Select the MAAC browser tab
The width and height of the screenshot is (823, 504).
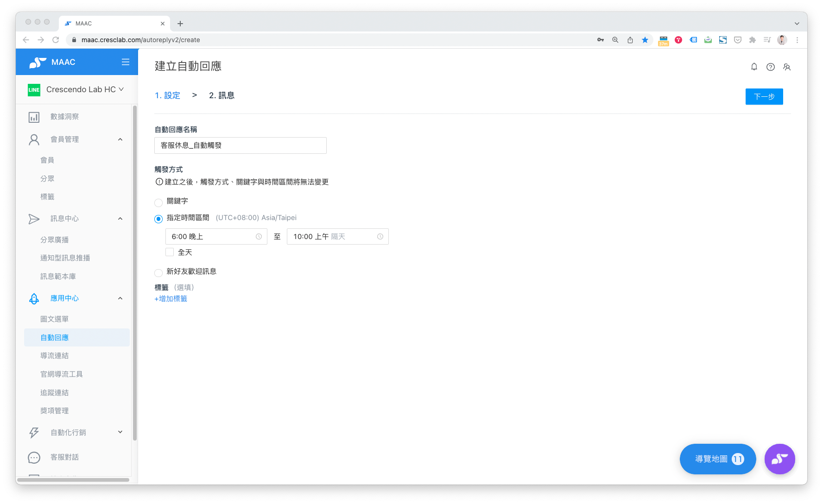114,24
